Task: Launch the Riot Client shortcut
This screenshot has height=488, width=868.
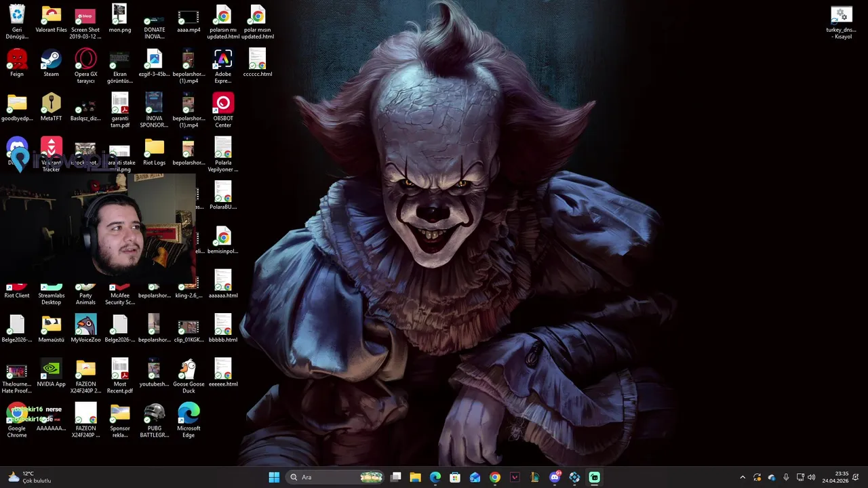Action: tap(17, 291)
